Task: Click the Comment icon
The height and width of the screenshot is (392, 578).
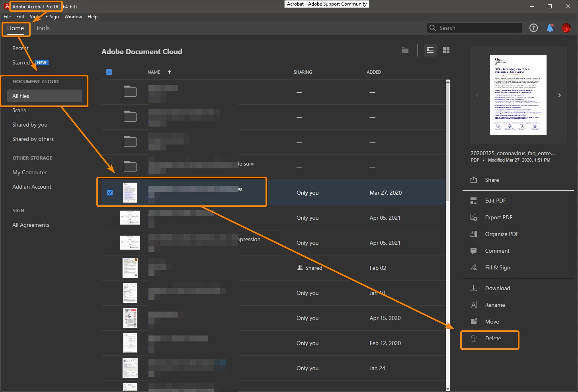Action: tap(474, 251)
